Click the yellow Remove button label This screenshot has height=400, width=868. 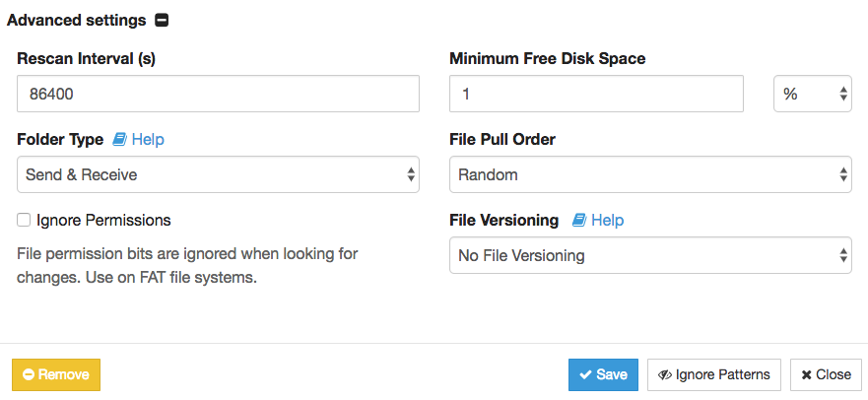pos(64,375)
